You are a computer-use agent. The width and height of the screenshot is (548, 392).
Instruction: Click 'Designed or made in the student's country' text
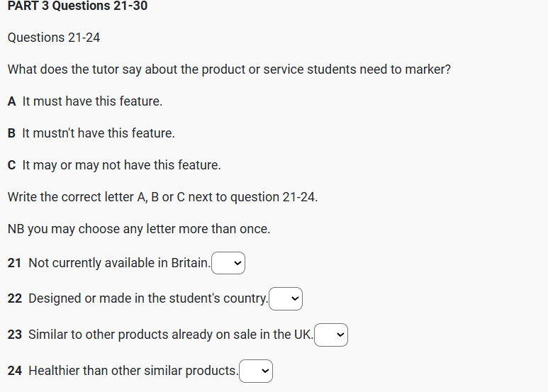(x=148, y=298)
